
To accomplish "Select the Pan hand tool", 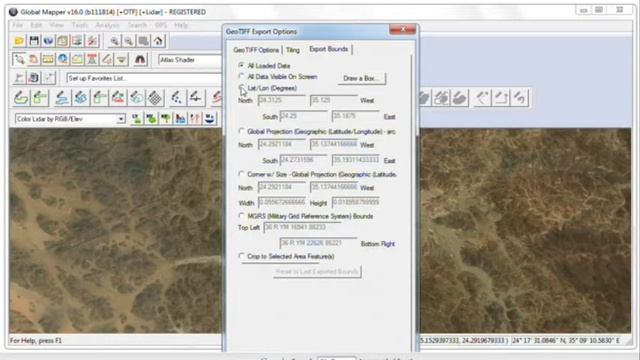I will [33, 60].
